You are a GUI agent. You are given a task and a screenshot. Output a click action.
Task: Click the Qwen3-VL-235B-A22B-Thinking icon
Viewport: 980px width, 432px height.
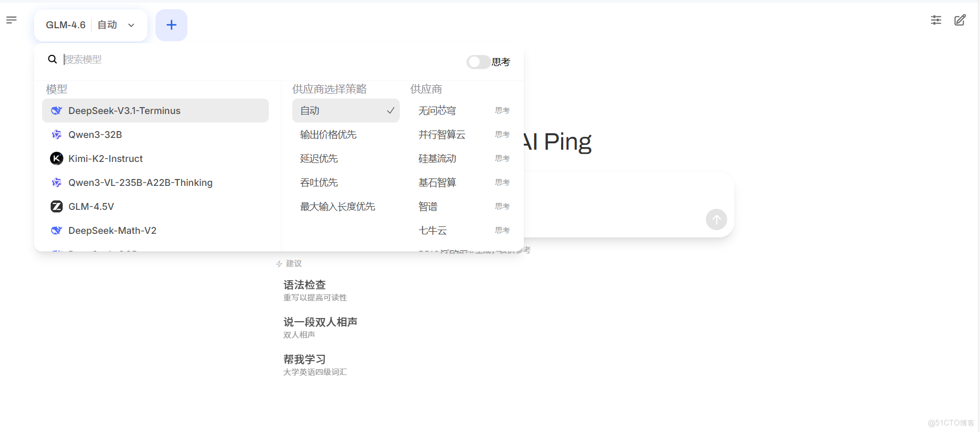56,183
